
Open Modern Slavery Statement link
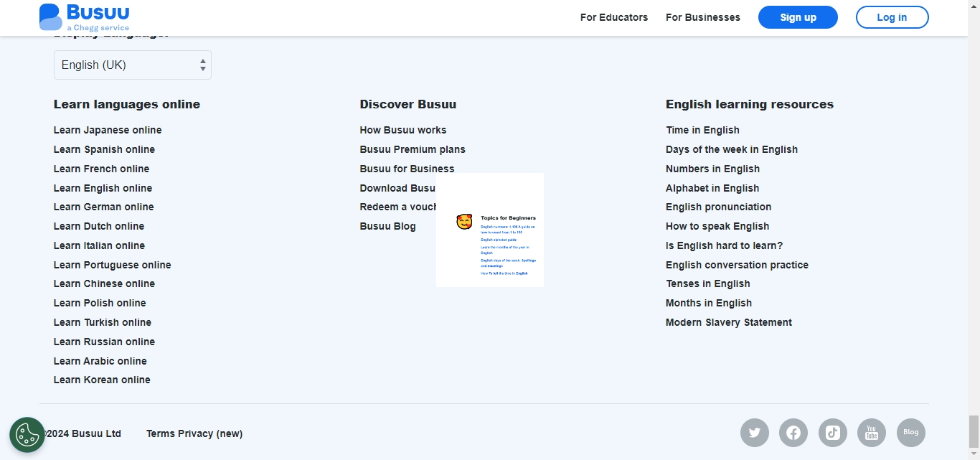729,322
